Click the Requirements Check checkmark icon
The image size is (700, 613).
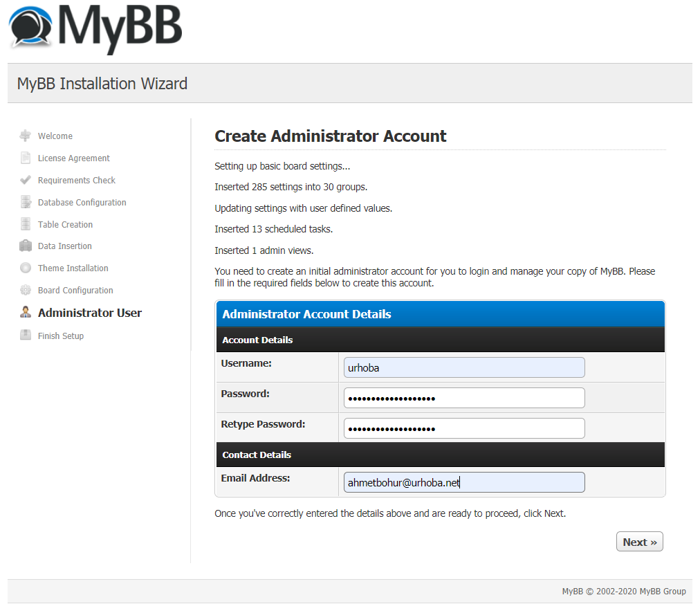(25, 180)
